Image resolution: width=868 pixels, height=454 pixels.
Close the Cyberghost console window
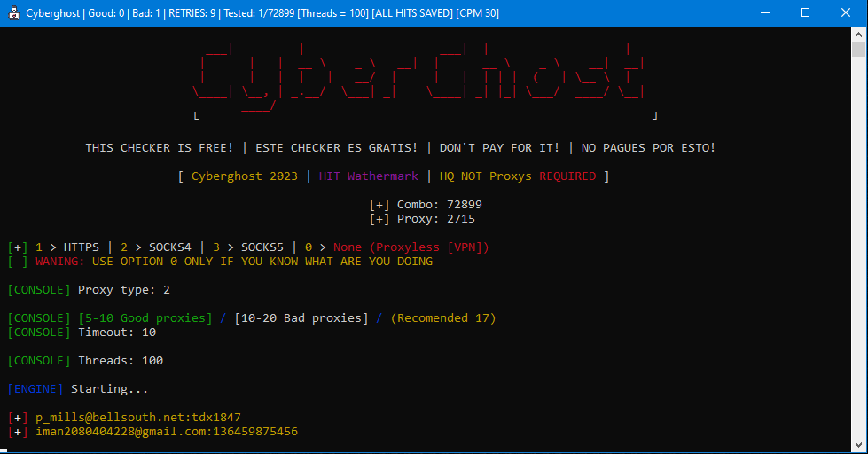pos(845,12)
